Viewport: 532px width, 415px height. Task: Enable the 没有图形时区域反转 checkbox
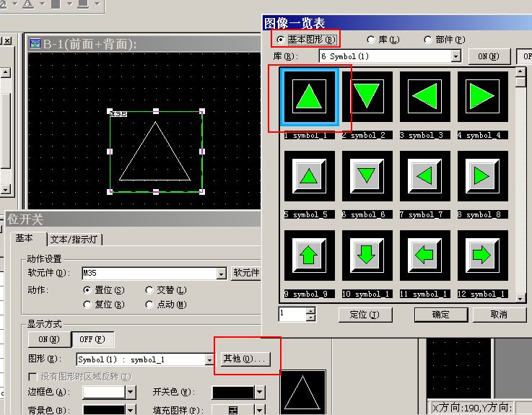tap(32, 376)
